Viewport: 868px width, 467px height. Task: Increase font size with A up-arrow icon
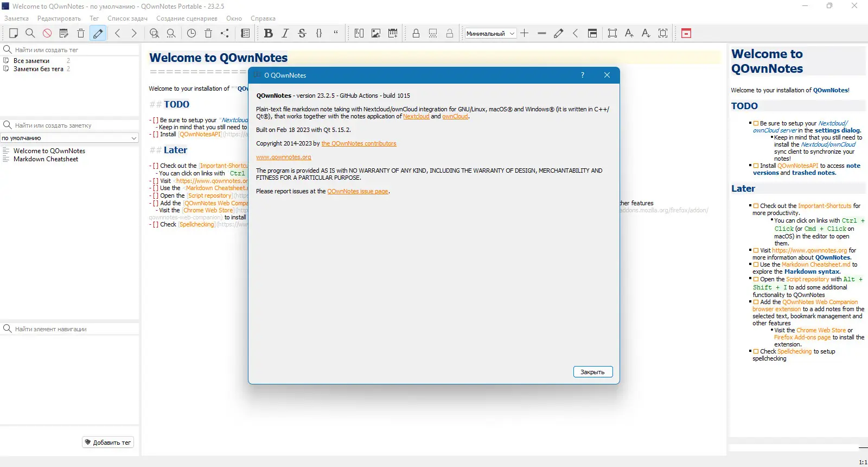click(x=629, y=33)
